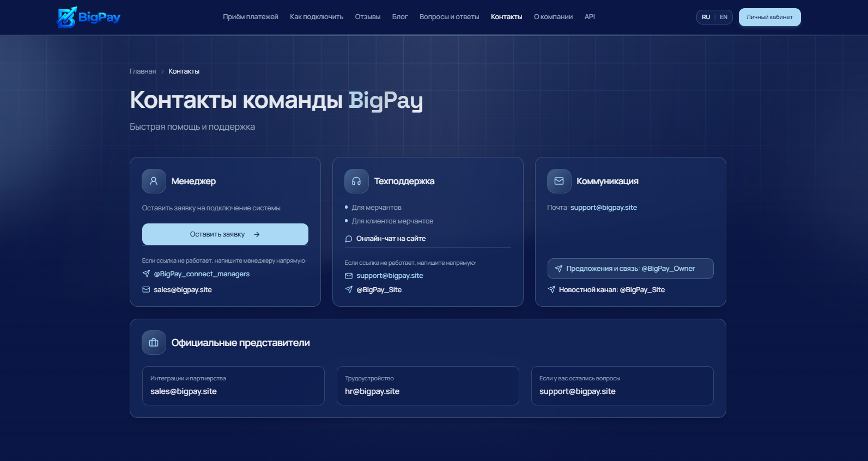Click the headphones icon beside Техподдержка
This screenshot has height=461, width=868.
click(x=356, y=181)
